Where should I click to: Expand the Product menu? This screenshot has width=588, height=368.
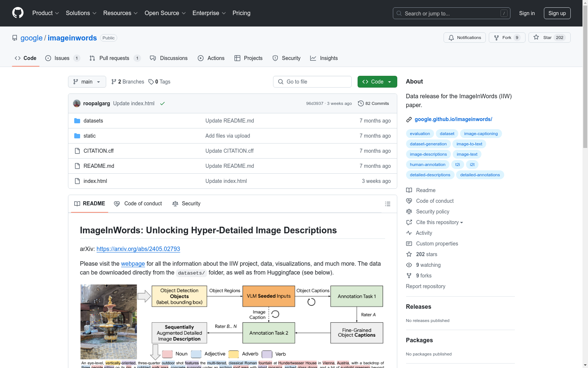click(x=46, y=13)
